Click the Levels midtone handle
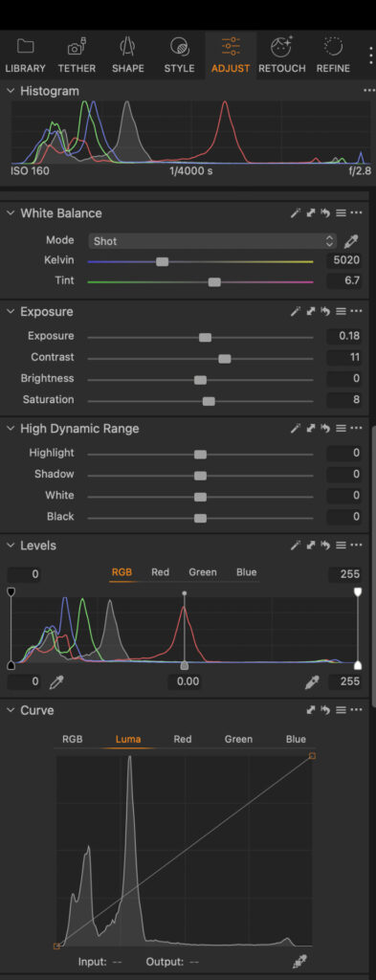The height and width of the screenshot is (980, 376). pos(185,666)
